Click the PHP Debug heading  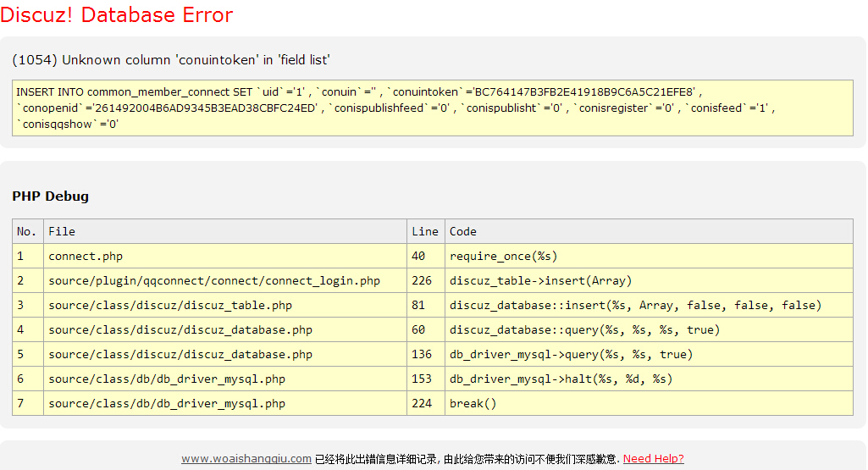50,196
